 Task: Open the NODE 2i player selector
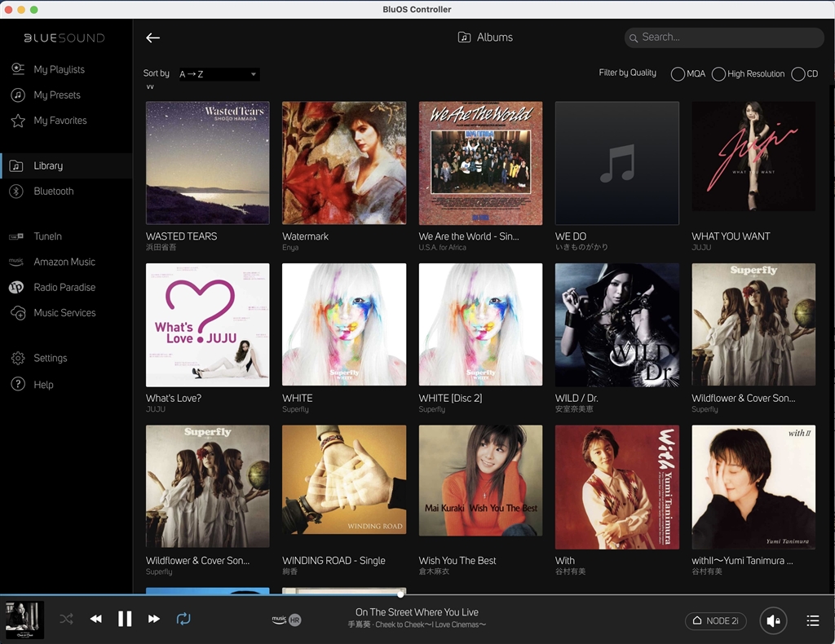tap(716, 620)
